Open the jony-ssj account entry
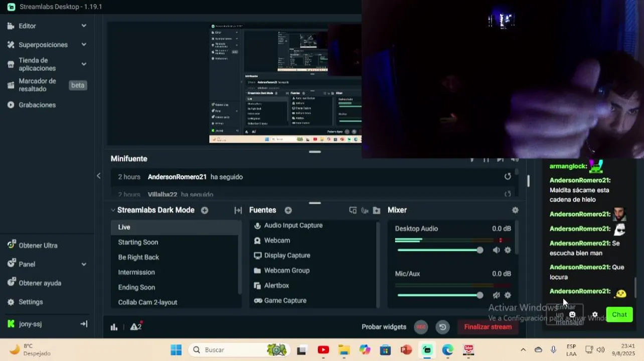The width and height of the screenshot is (644, 361). (30, 324)
